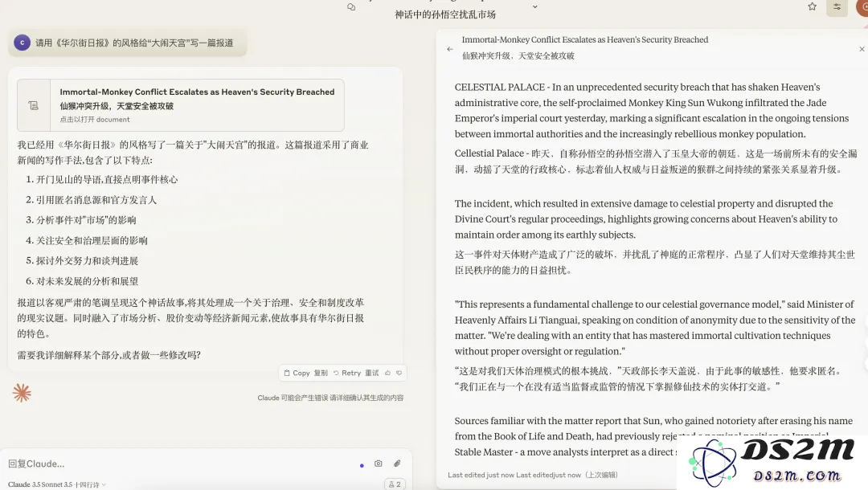The width and height of the screenshot is (868, 490).
Task: Star this conversation
Action: click(x=812, y=6)
